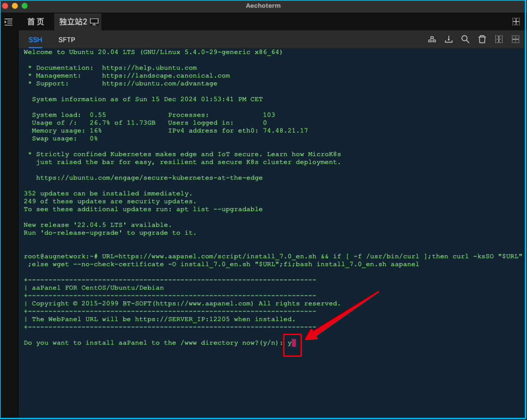Click the "Run 'do-release-upgrade' to upgrade to it." line

pyautogui.click(x=110, y=233)
